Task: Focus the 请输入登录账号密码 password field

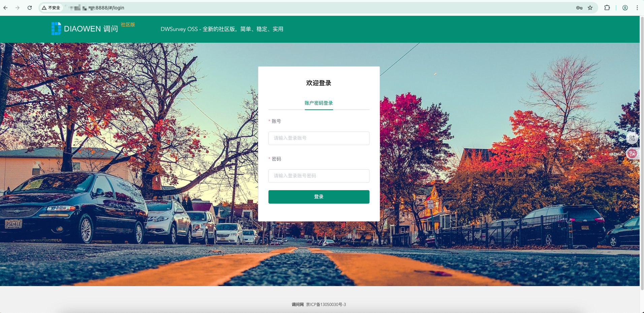Action: pyautogui.click(x=319, y=176)
